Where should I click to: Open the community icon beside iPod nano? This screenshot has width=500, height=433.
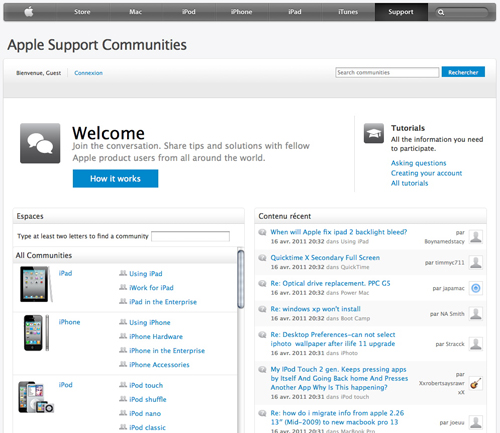tap(123, 413)
